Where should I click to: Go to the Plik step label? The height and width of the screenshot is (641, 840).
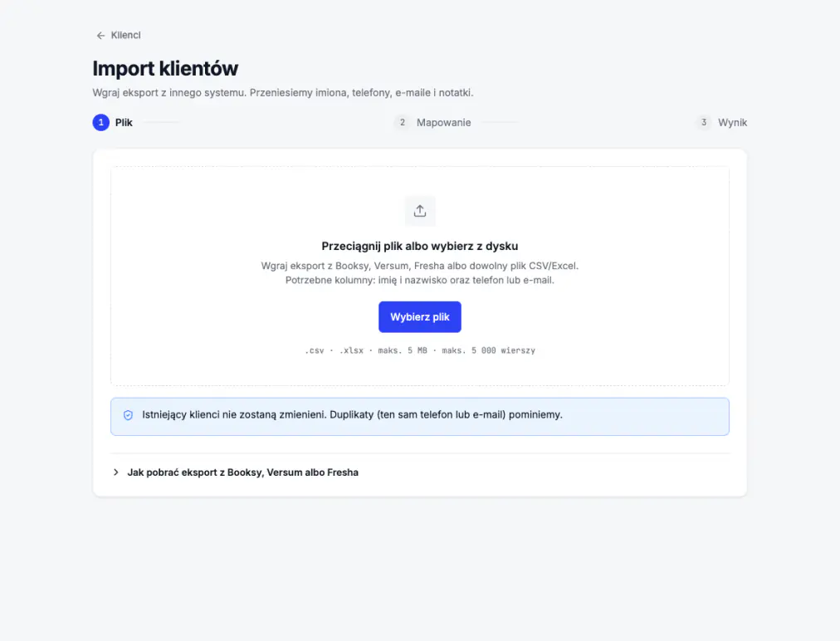coord(124,123)
